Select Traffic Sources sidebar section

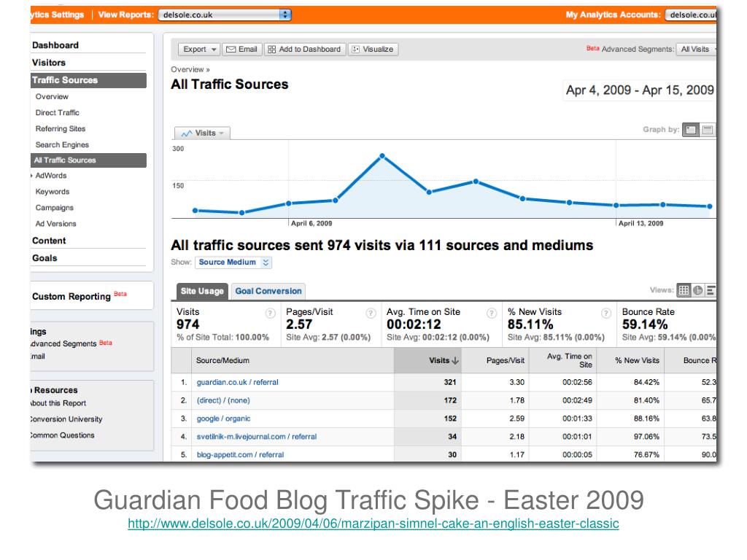click(88, 80)
